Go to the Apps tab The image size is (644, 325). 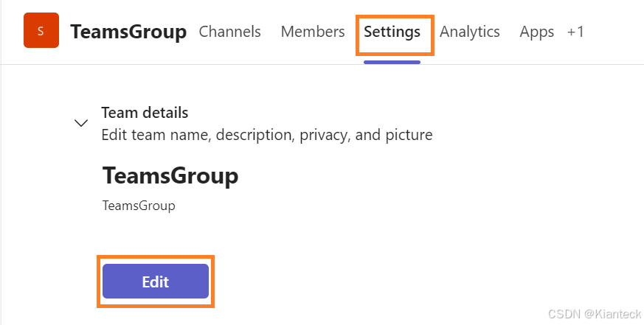pyautogui.click(x=537, y=32)
